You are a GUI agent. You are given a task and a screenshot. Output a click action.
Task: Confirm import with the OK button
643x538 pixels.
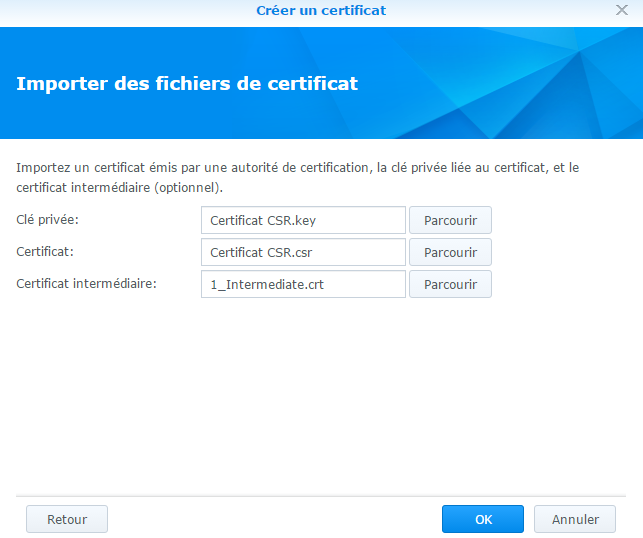[483, 519]
